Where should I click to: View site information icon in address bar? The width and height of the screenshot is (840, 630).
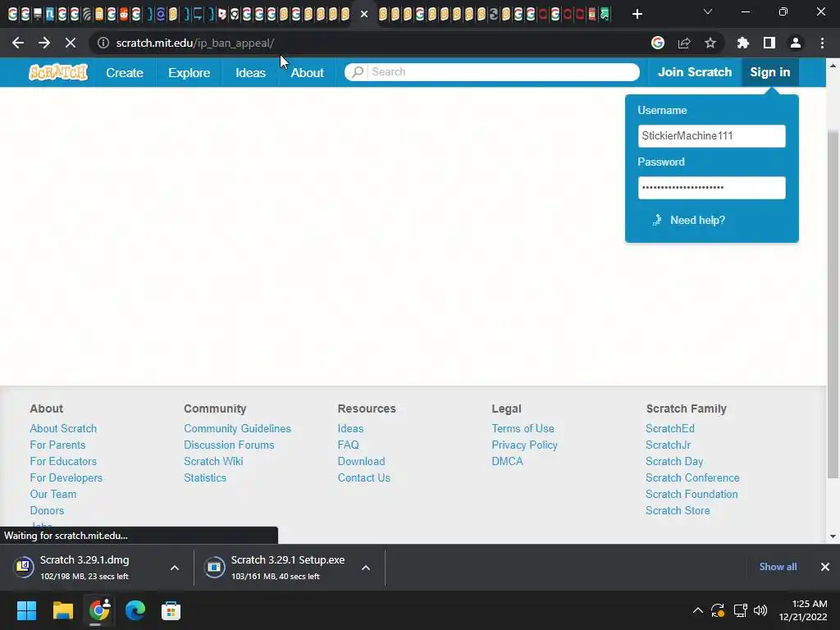(x=103, y=43)
